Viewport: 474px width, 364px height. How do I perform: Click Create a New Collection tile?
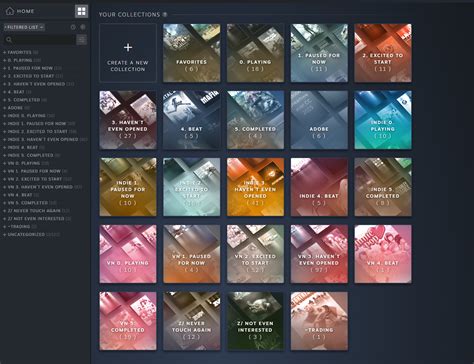128,53
